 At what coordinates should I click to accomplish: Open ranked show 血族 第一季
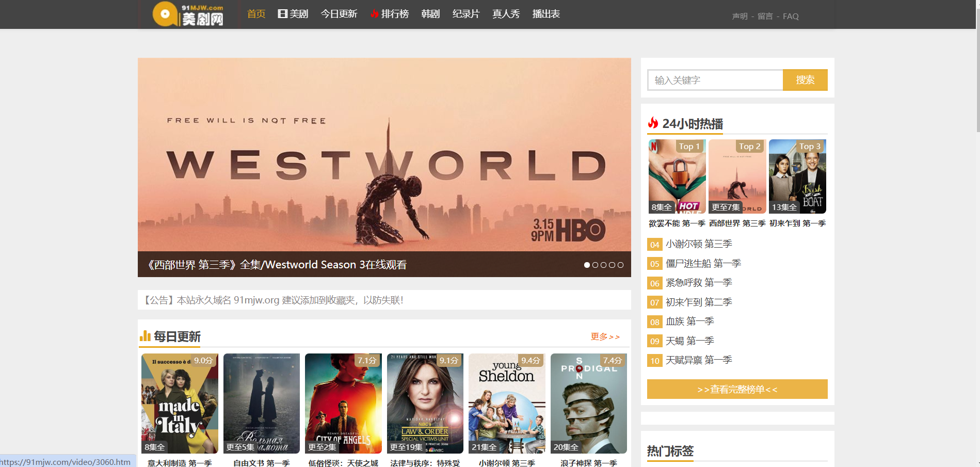click(x=690, y=321)
